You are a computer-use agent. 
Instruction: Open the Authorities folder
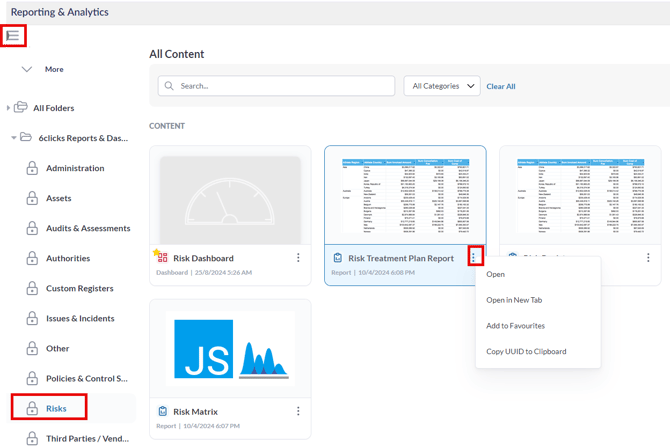click(x=68, y=258)
